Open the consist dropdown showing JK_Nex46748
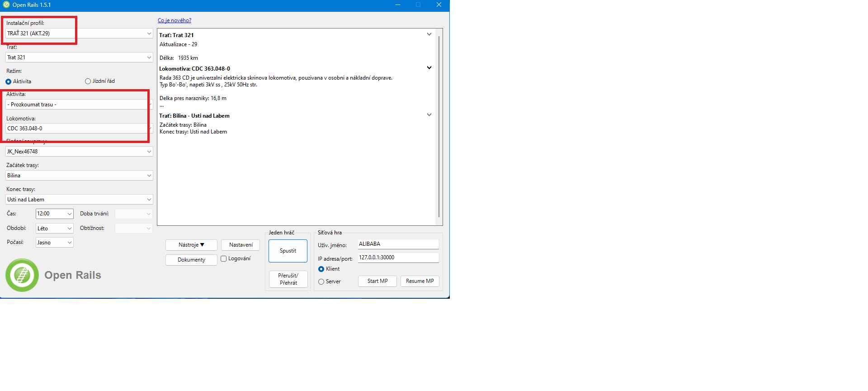Viewport: 868px width, 391px height. (x=79, y=152)
